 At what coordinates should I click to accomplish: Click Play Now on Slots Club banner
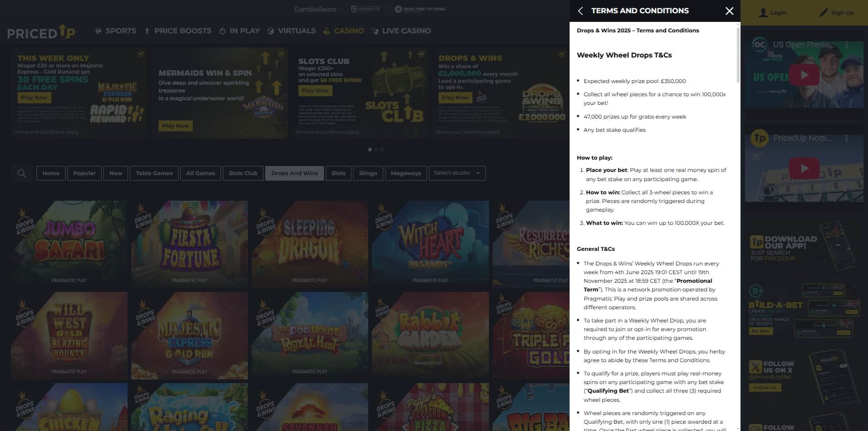(x=315, y=91)
